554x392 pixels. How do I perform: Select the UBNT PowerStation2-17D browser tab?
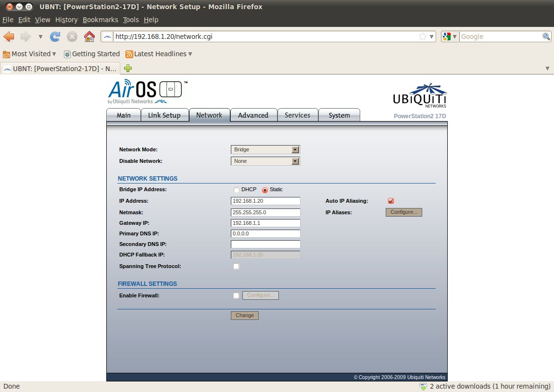(x=61, y=68)
